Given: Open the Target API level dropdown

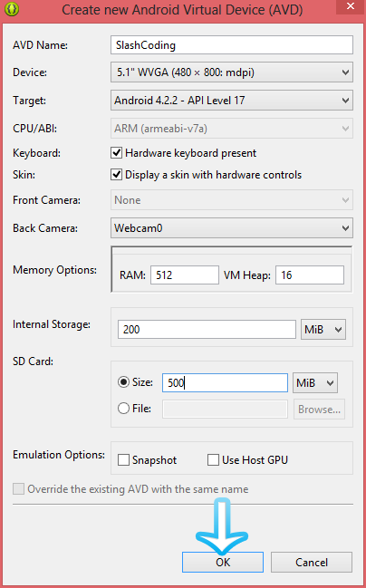Looking at the screenshot, I should (x=232, y=101).
